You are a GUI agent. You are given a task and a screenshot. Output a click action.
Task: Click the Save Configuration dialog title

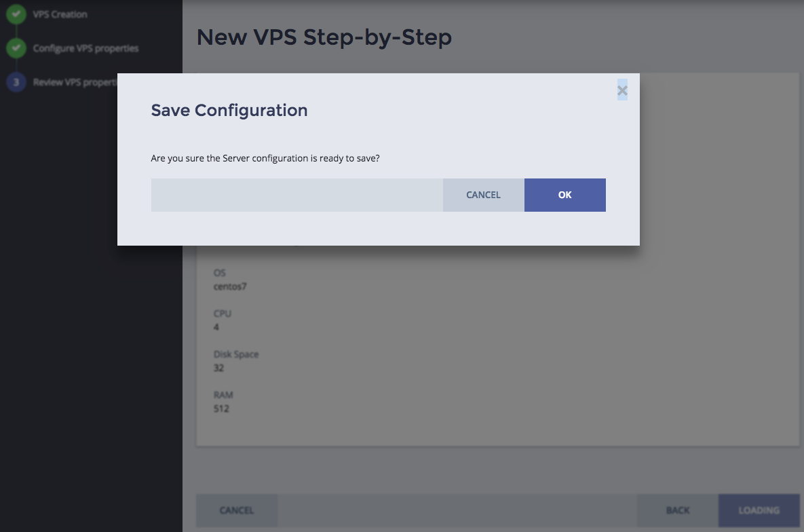[229, 110]
